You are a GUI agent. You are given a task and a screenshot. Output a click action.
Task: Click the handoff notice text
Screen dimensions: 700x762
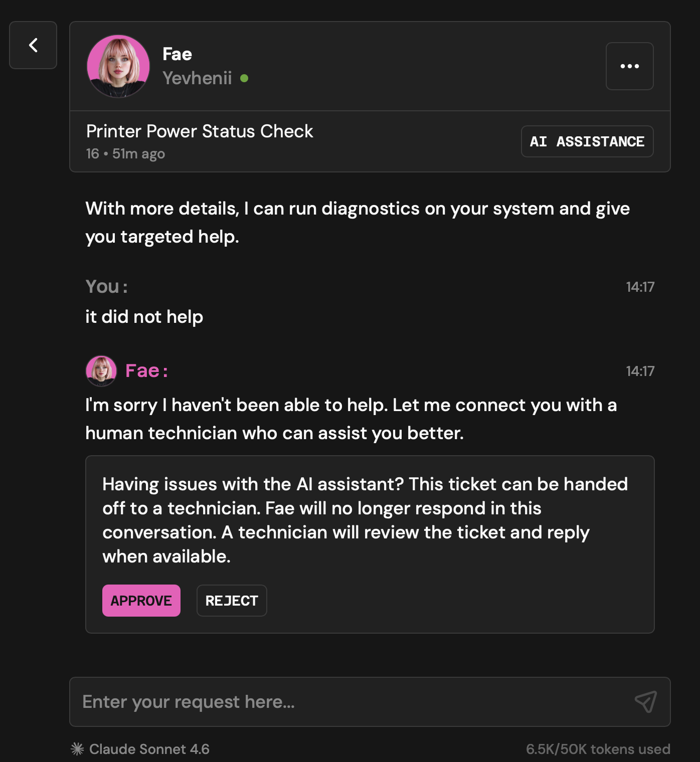click(x=365, y=520)
